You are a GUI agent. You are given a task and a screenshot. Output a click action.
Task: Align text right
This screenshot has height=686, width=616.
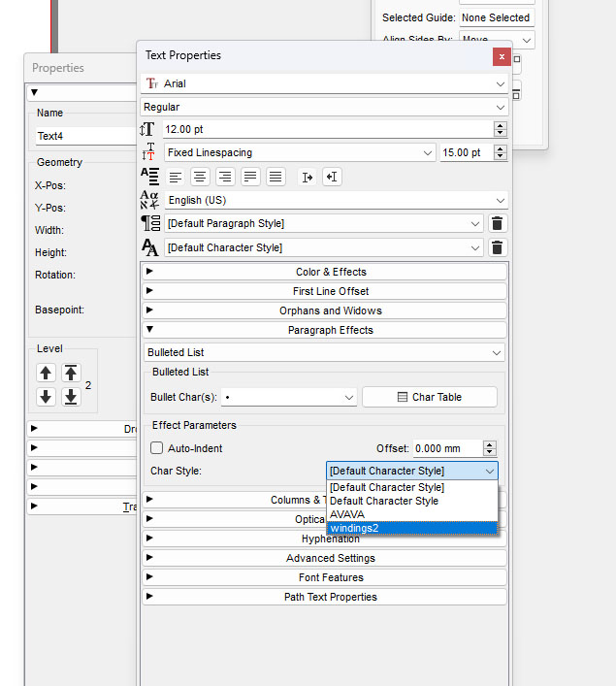click(226, 177)
